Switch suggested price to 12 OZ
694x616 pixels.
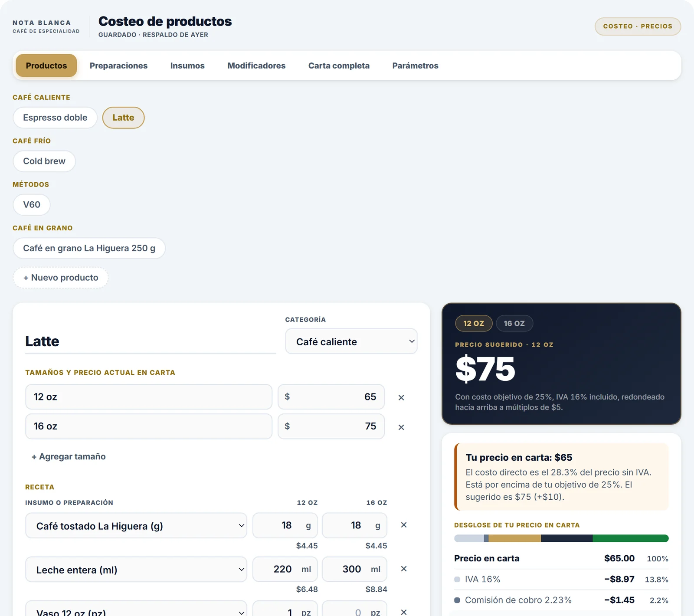(x=474, y=323)
